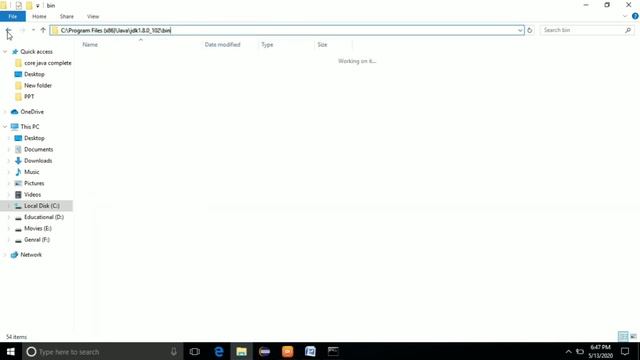
Task: Go back using the Back arrow
Action: [8, 30]
